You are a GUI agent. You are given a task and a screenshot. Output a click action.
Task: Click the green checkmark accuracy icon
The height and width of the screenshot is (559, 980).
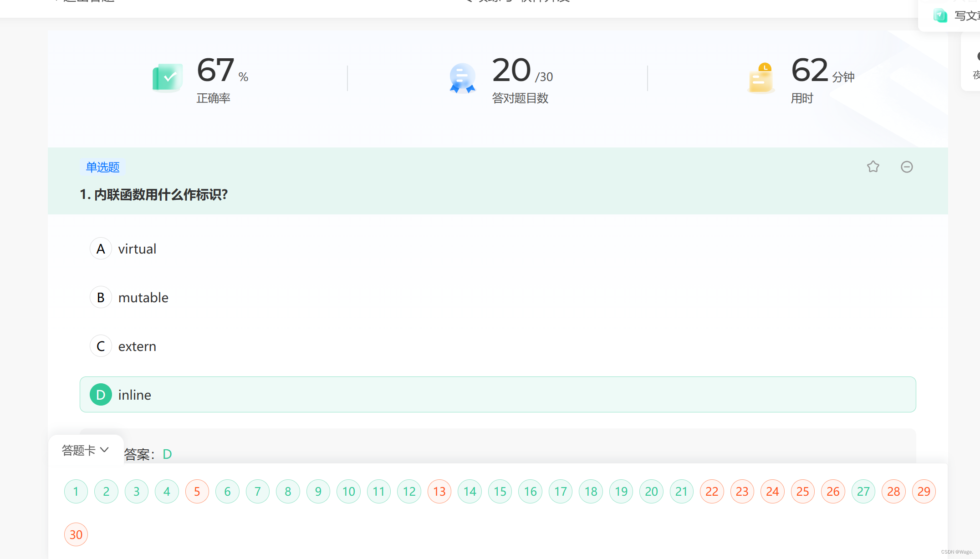point(167,77)
